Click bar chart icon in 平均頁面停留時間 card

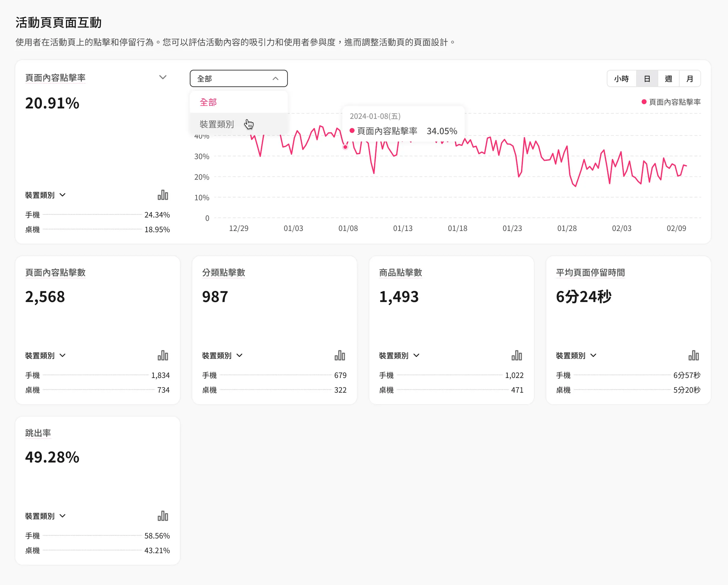[x=693, y=355]
